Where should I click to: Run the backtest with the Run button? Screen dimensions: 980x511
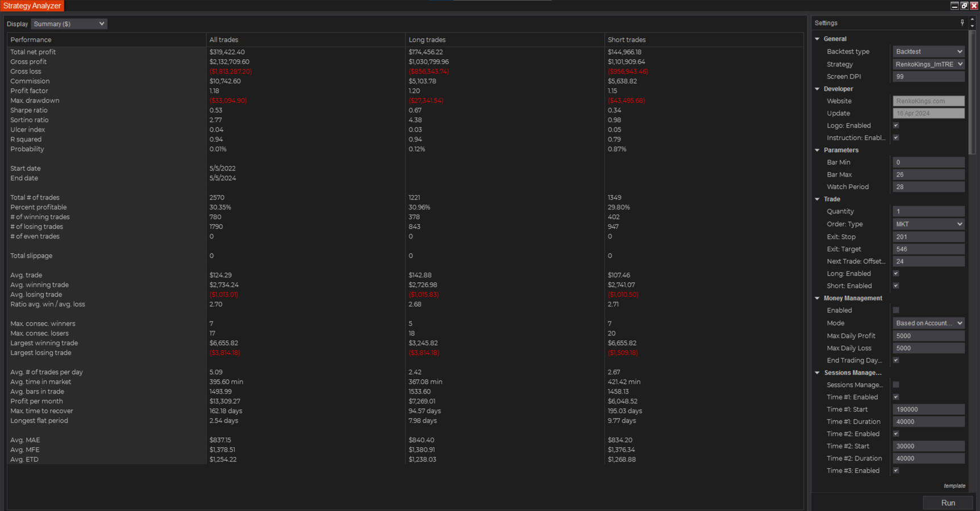click(x=948, y=502)
